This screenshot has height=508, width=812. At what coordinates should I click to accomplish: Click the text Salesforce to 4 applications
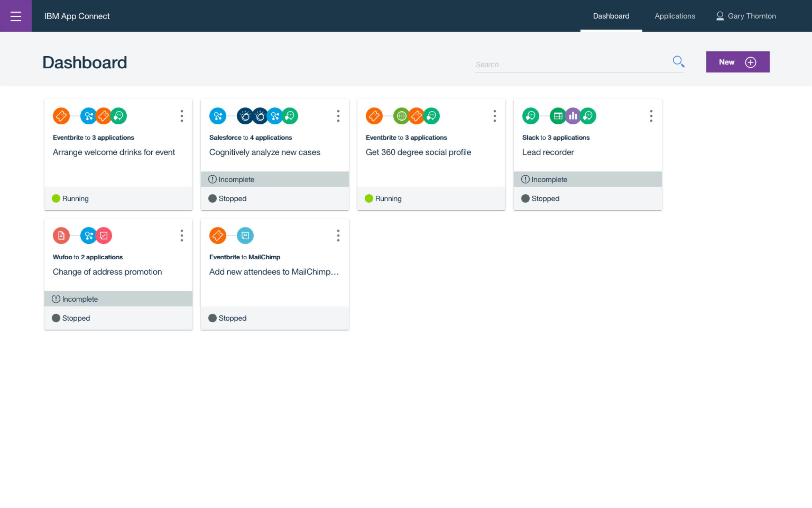tap(251, 137)
